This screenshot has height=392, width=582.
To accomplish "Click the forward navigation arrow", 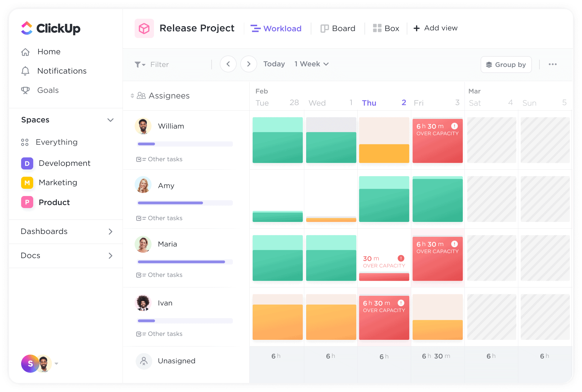I will point(248,64).
